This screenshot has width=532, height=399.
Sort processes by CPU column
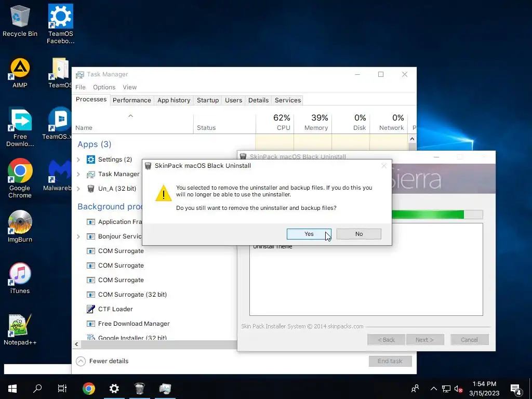pyautogui.click(x=275, y=123)
